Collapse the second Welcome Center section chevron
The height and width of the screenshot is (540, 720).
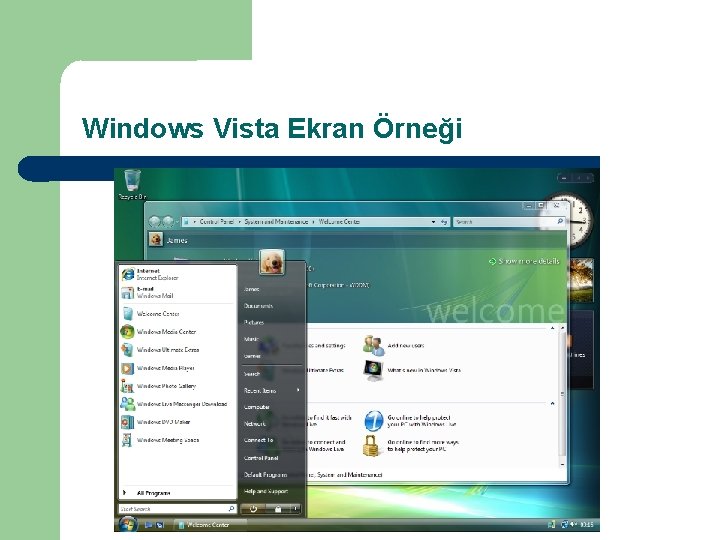pos(552,403)
